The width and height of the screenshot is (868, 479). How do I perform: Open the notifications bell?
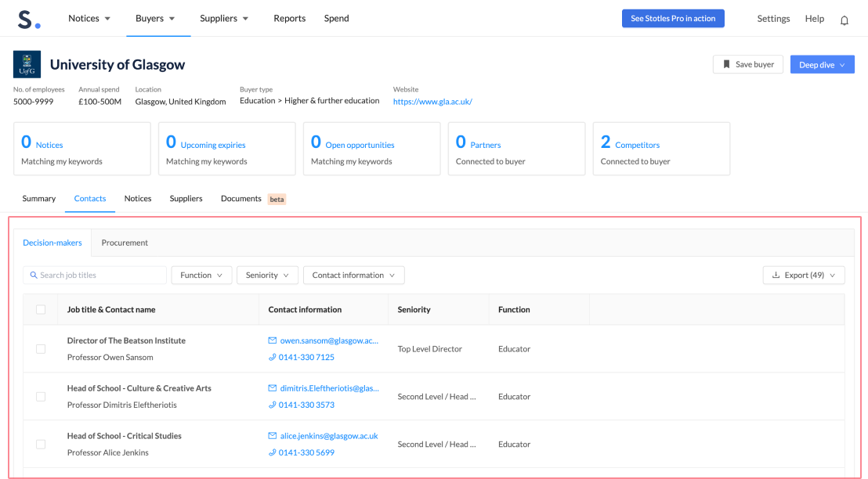pos(844,20)
